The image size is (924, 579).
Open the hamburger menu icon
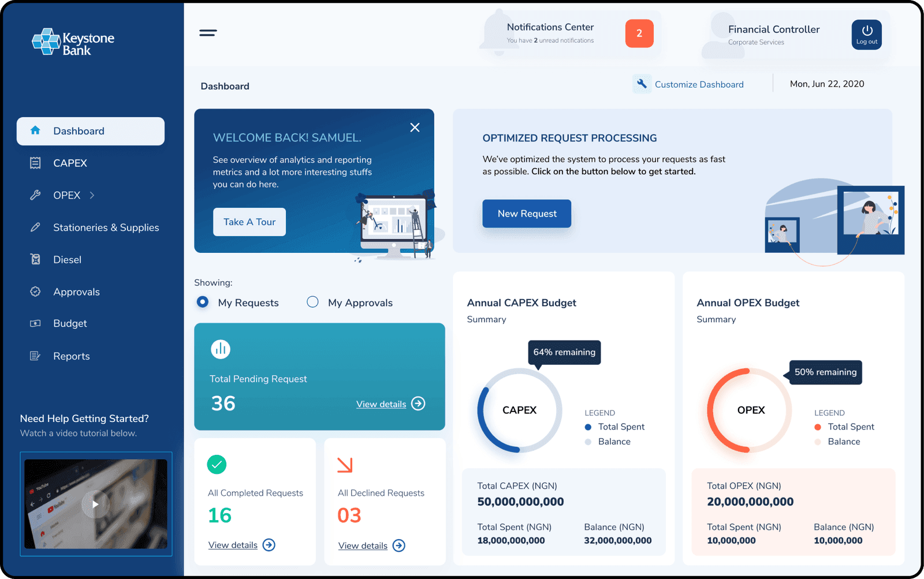[208, 33]
